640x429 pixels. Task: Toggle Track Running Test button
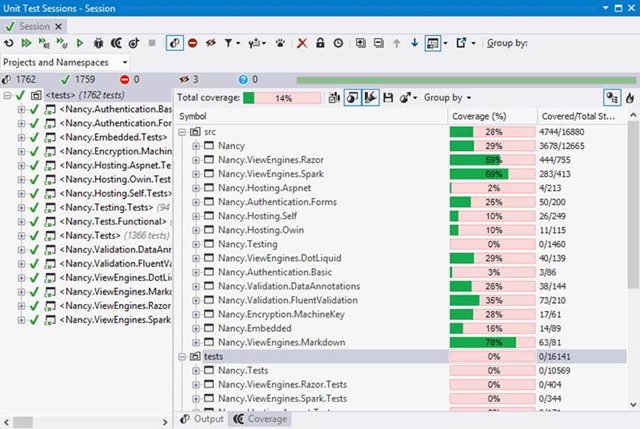[x=175, y=43]
